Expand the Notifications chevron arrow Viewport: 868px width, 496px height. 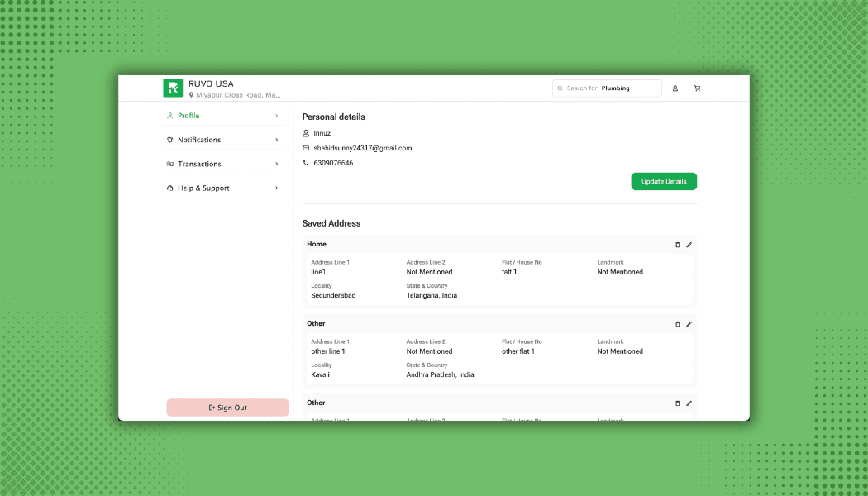(x=276, y=140)
